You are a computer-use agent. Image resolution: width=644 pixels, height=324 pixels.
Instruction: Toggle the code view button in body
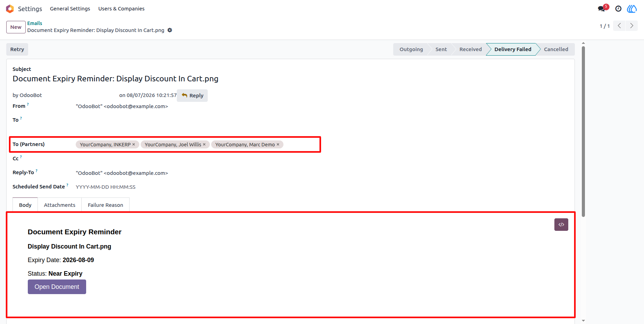click(x=561, y=225)
